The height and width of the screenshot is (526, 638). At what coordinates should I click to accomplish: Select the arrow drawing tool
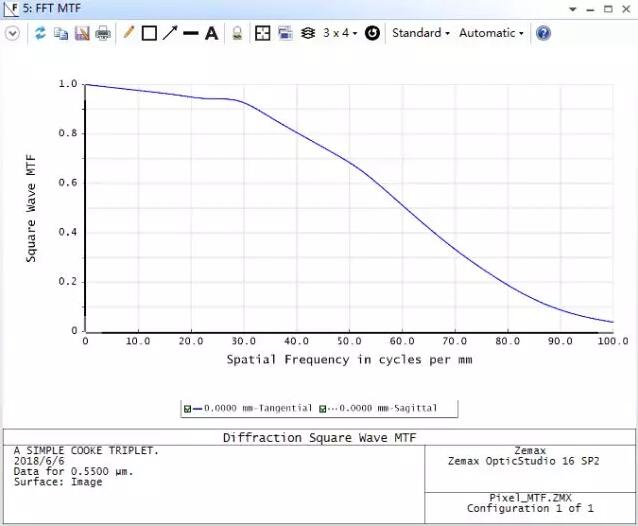coord(170,33)
